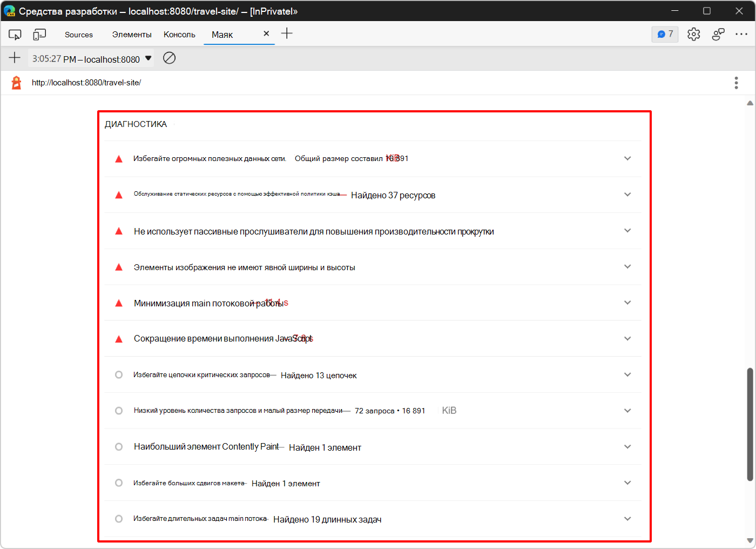This screenshot has height=549, width=756.
Task: Expand large layout shifts chevron
Action: pyautogui.click(x=627, y=483)
